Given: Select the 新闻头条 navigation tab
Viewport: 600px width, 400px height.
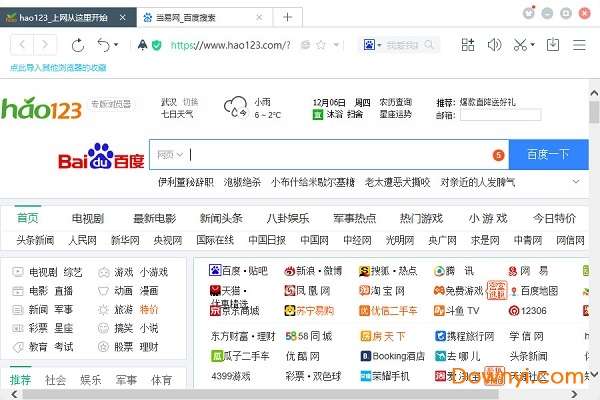Looking at the screenshot, I should pyautogui.click(x=221, y=219).
